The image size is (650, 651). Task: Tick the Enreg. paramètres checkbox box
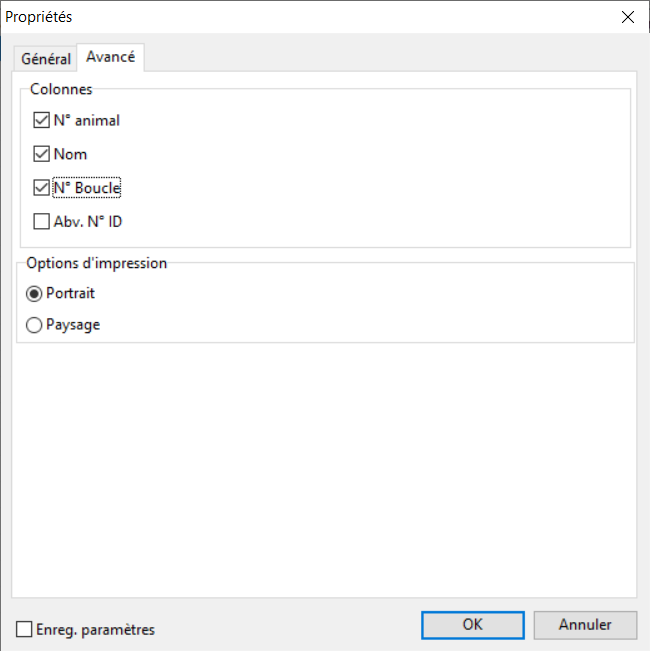24,630
